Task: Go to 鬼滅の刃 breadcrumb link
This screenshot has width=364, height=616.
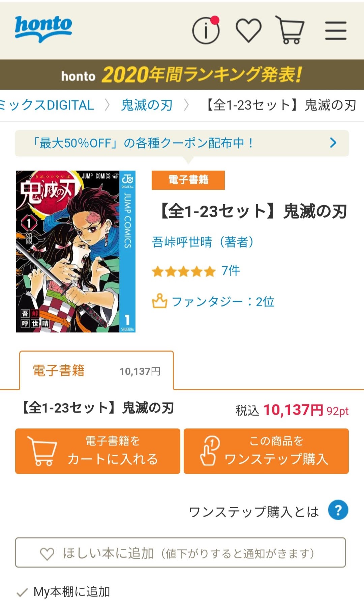Action: 147,105
